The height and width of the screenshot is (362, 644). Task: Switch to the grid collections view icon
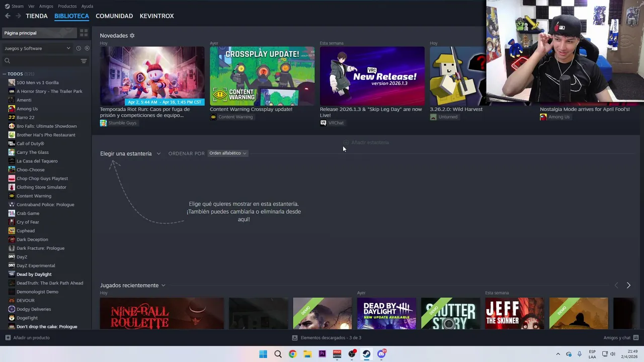click(x=84, y=33)
